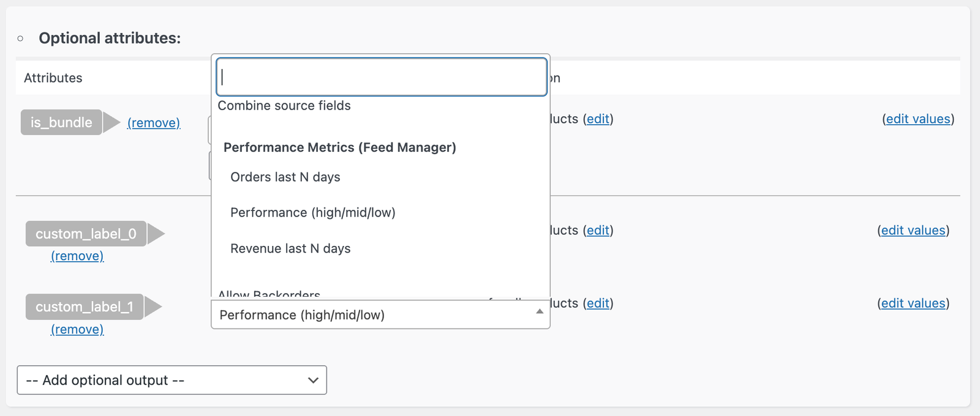
Task: Select Performance (high/mid/low) from list
Action: [x=313, y=212]
